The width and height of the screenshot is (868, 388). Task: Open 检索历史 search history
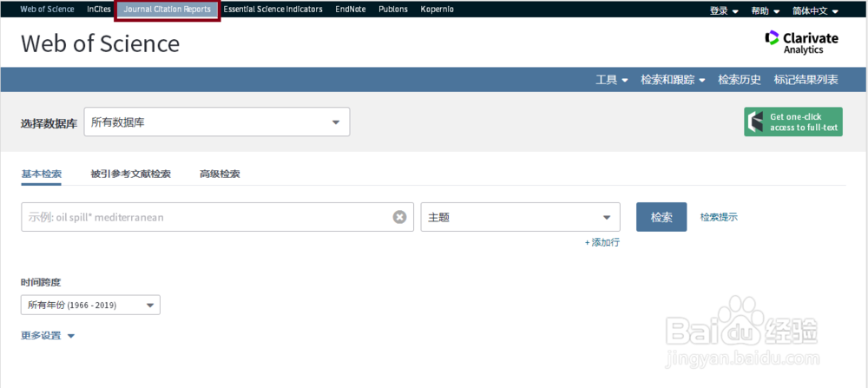pyautogui.click(x=740, y=80)
